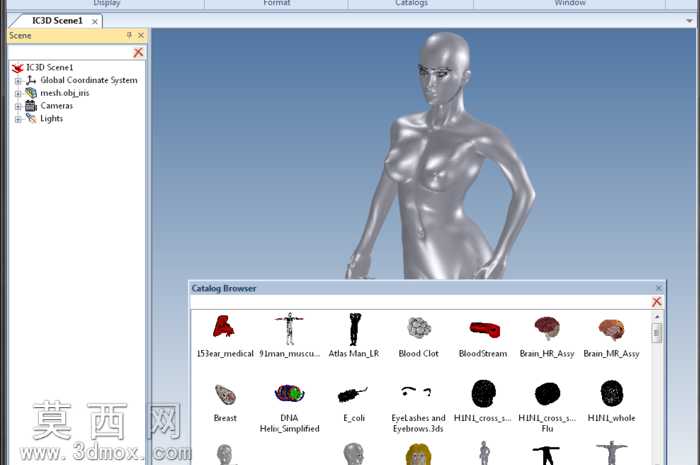Select the Breast catalog item

point(225,403)
